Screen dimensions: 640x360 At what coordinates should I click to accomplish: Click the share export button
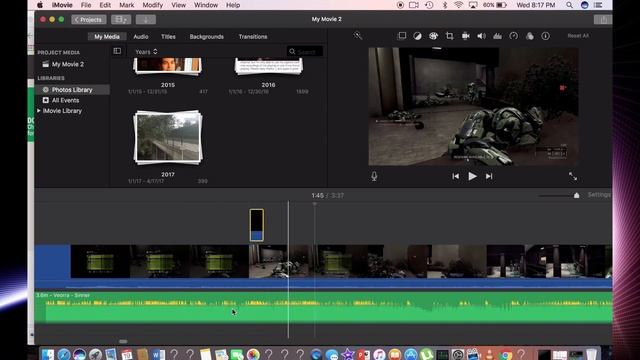pyautogui.click(x=603, y=20)
